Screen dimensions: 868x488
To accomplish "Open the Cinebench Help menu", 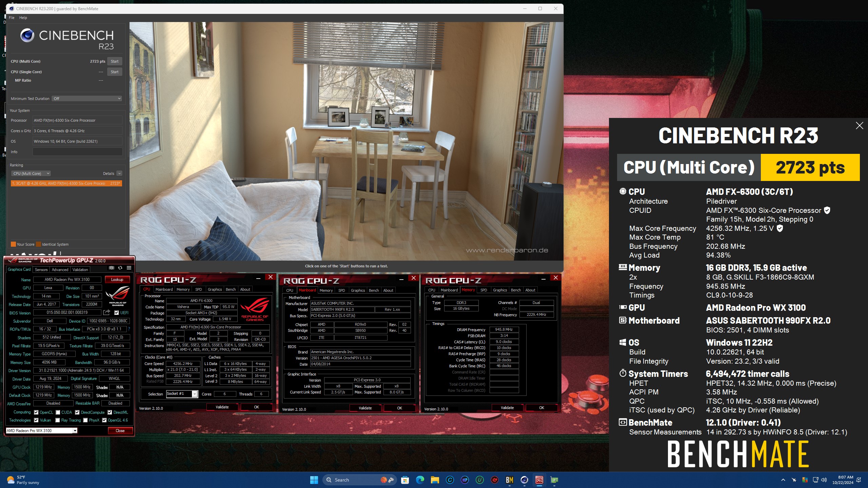I will click(23, 18).
